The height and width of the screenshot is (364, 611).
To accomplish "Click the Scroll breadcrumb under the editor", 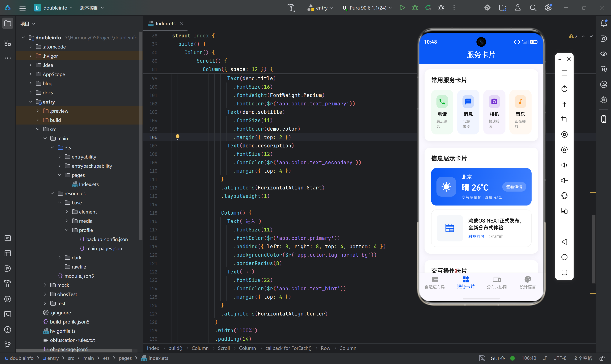I will [224, 348].
